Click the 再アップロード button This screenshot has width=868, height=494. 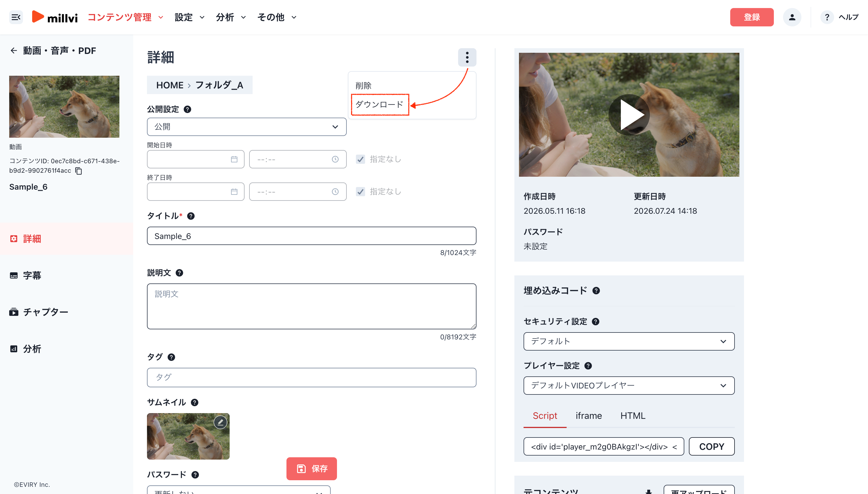(x=699, y=490)
